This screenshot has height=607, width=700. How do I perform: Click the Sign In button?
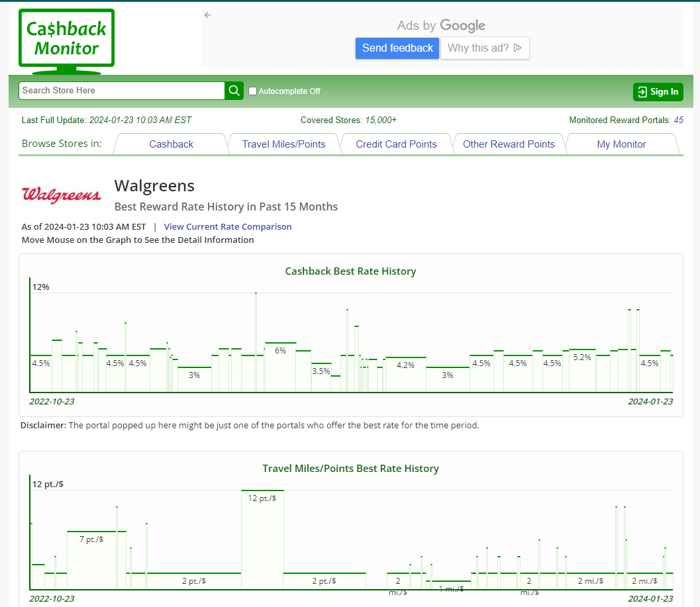pyautogui.click(x=658, y=92)
